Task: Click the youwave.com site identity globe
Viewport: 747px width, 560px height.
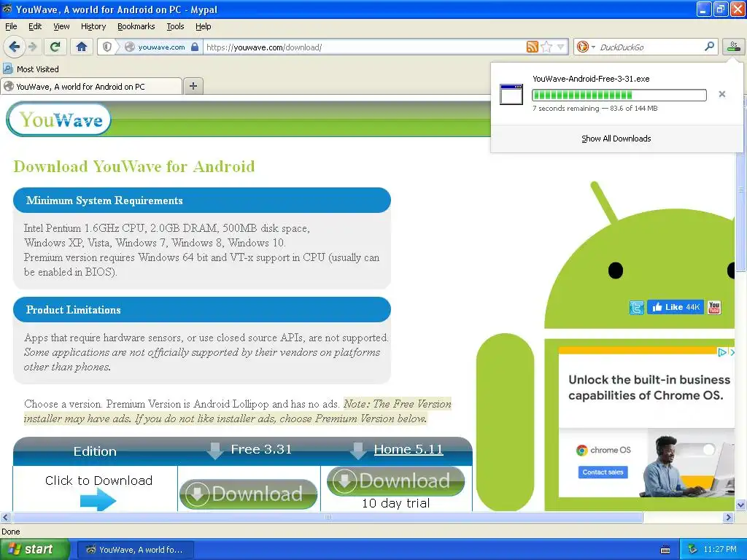Action: coord(130,47)
